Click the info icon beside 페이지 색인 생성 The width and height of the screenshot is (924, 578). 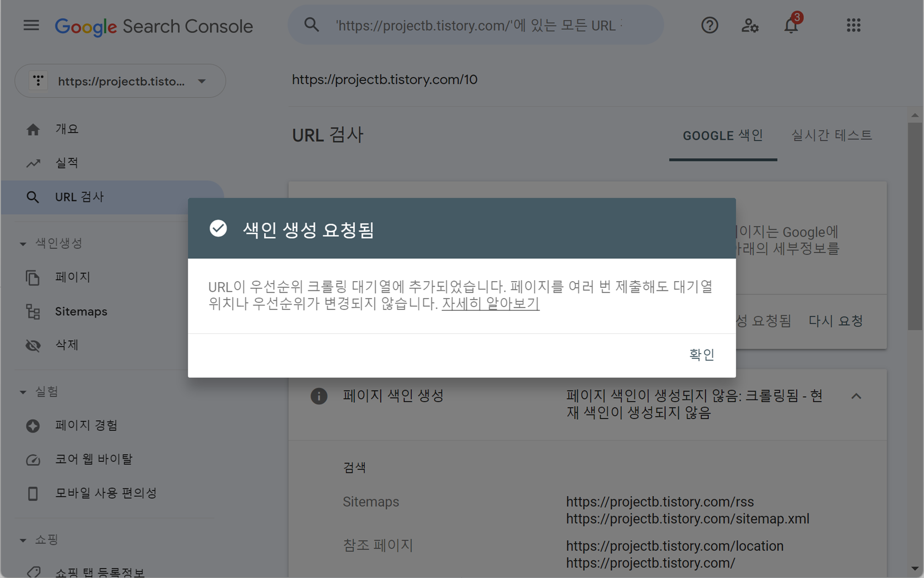(x=319, y=396)
